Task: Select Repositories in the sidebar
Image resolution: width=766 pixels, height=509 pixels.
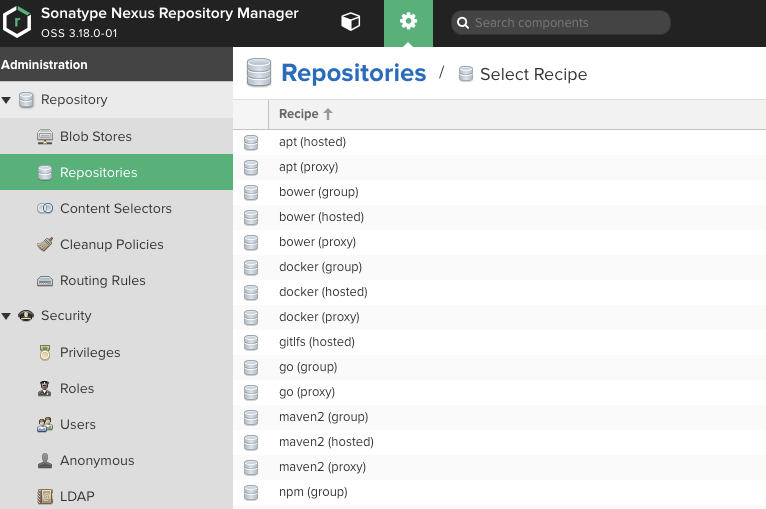Action: 98,173
